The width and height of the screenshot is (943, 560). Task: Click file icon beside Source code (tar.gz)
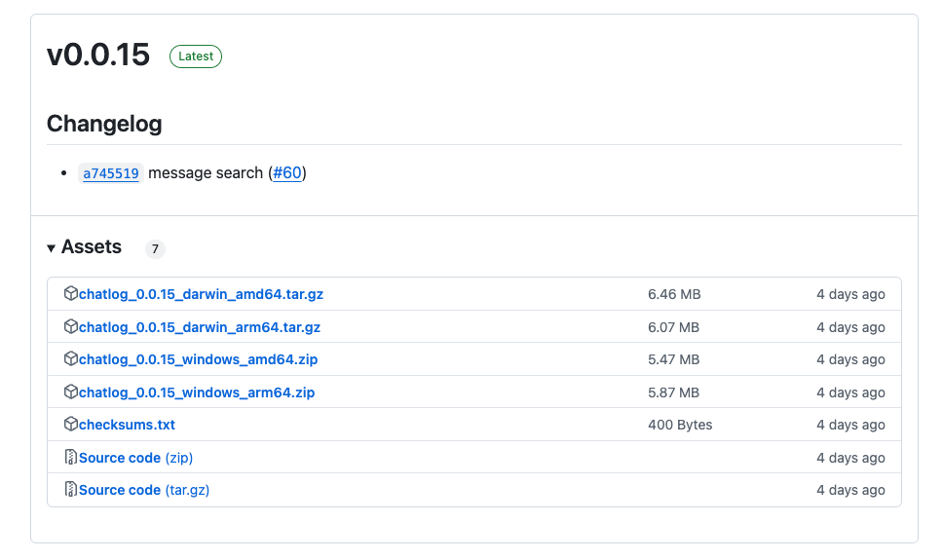70,490
